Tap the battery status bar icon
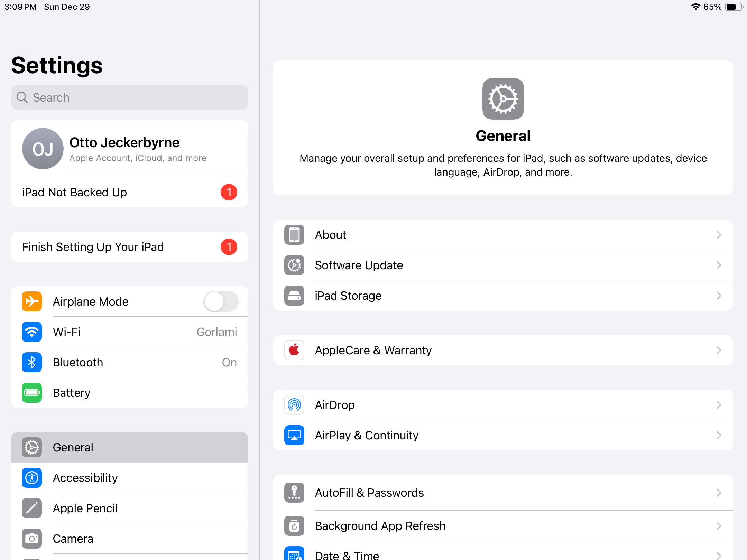This screenshot has width=747, height=560. (734, 7)
